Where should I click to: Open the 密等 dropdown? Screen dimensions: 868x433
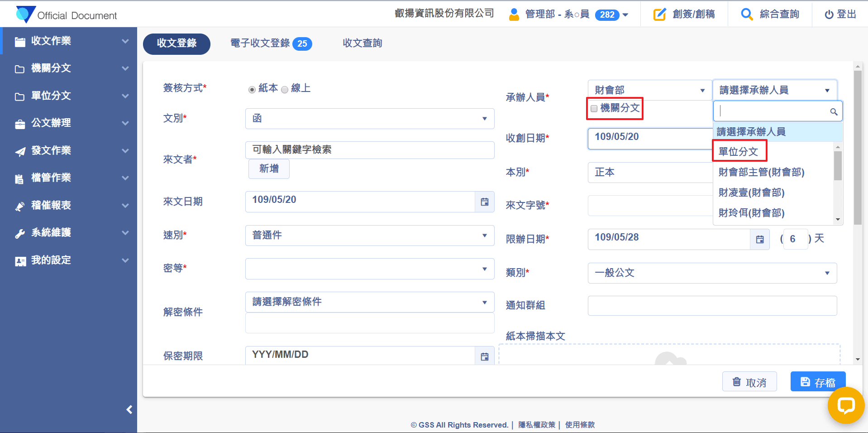369,269
